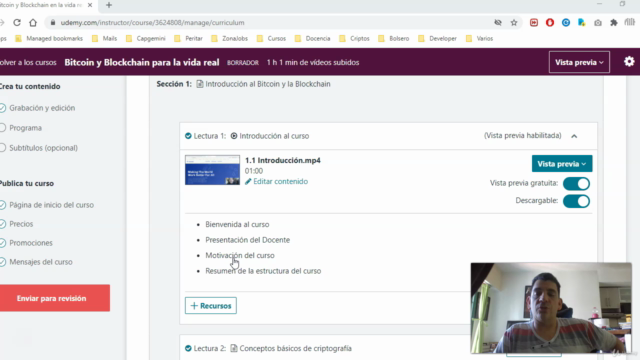640x360 pixels.
Task: Click Enviar para revisión button
Action: pos(55,298)
